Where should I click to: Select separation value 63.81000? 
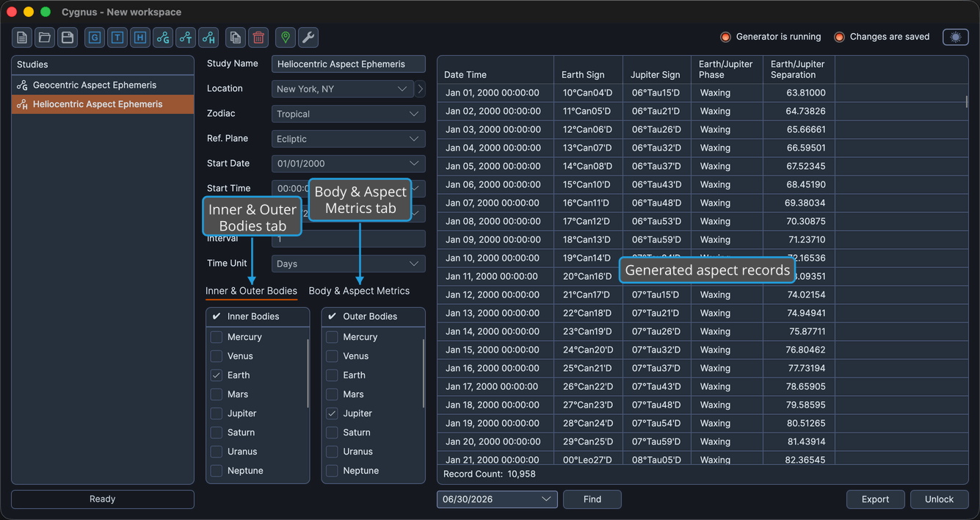click(x=799, y=93)
